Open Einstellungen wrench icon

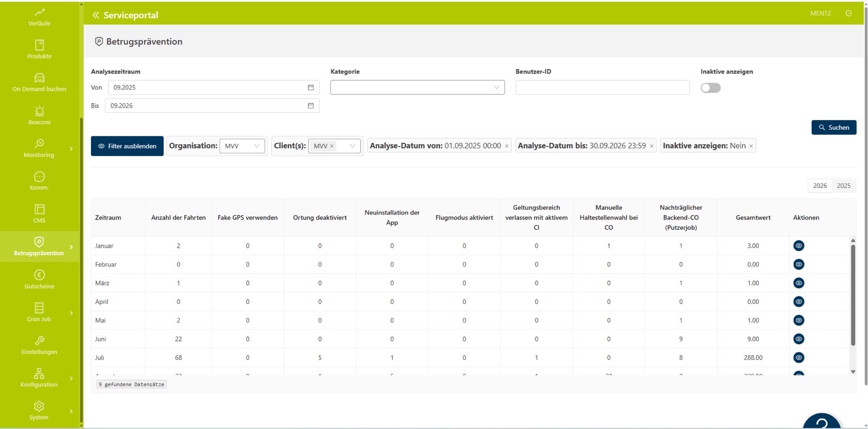point(39,340)
